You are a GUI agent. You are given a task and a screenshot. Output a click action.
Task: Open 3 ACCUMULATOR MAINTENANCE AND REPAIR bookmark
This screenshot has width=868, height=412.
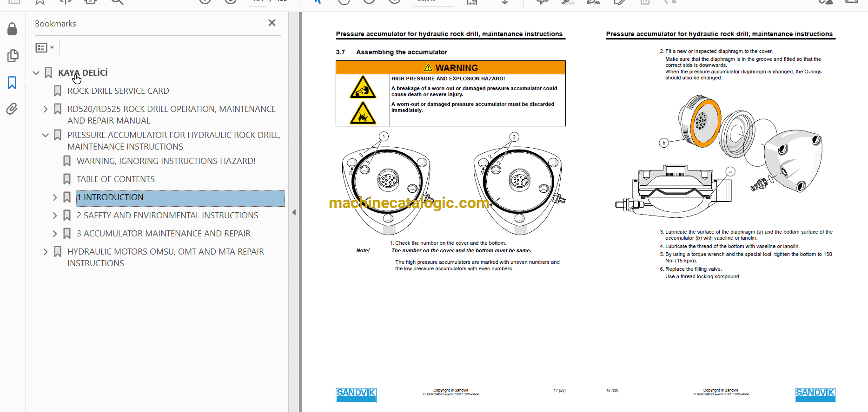pos(164,234)
